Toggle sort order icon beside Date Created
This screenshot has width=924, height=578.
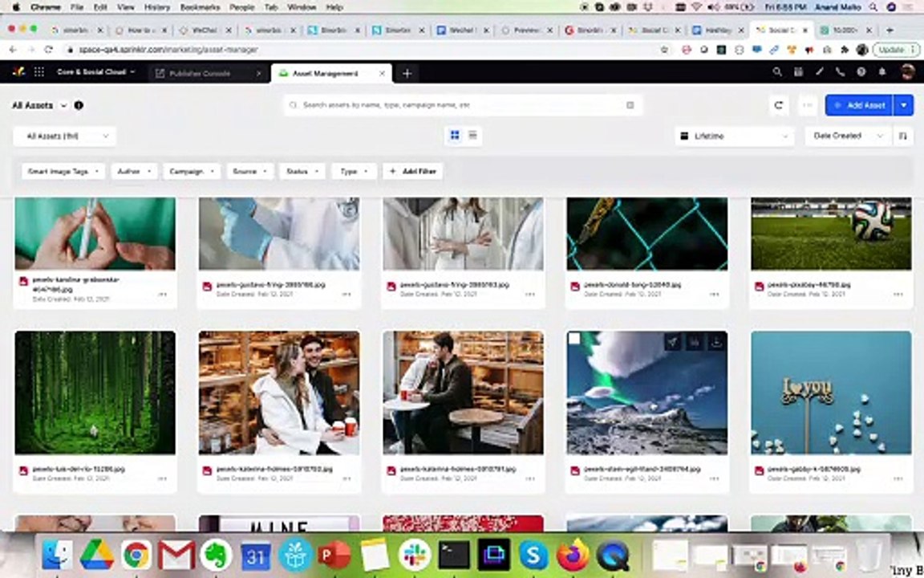902,136
